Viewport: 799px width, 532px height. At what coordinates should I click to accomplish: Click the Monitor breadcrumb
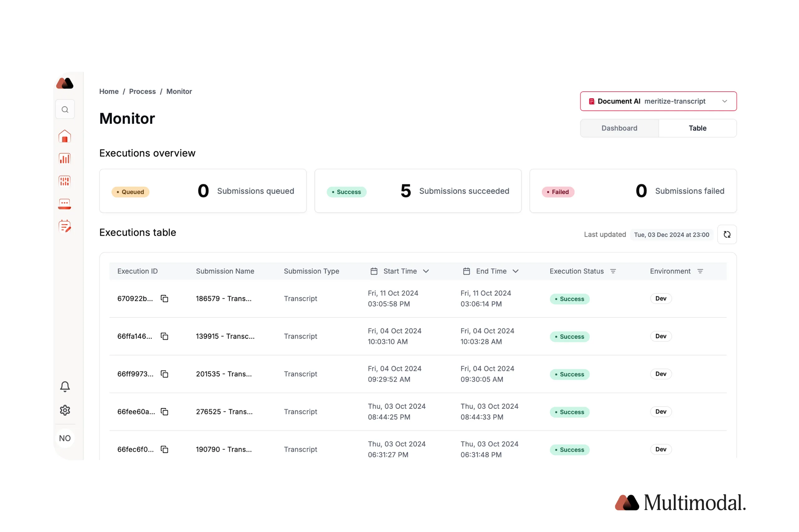point(179,92)
